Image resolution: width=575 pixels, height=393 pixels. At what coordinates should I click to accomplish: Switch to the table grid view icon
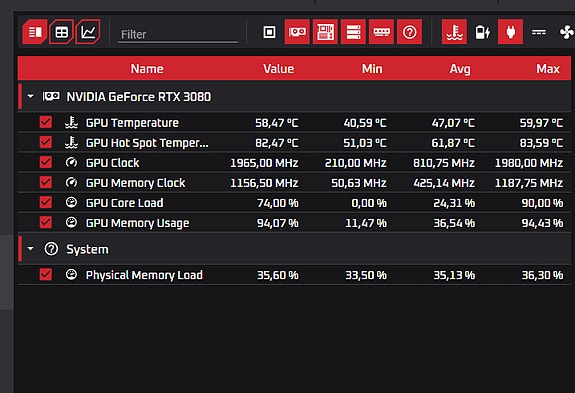[x=61, y=32]
